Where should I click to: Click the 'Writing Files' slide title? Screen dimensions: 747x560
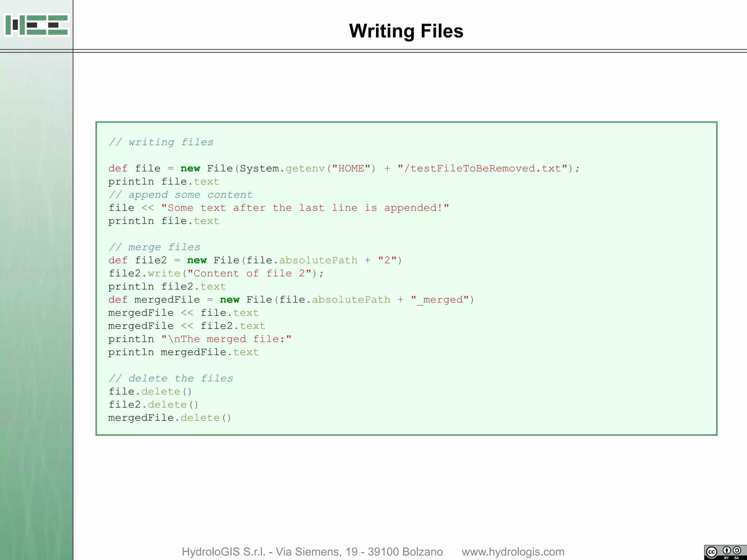406,31
